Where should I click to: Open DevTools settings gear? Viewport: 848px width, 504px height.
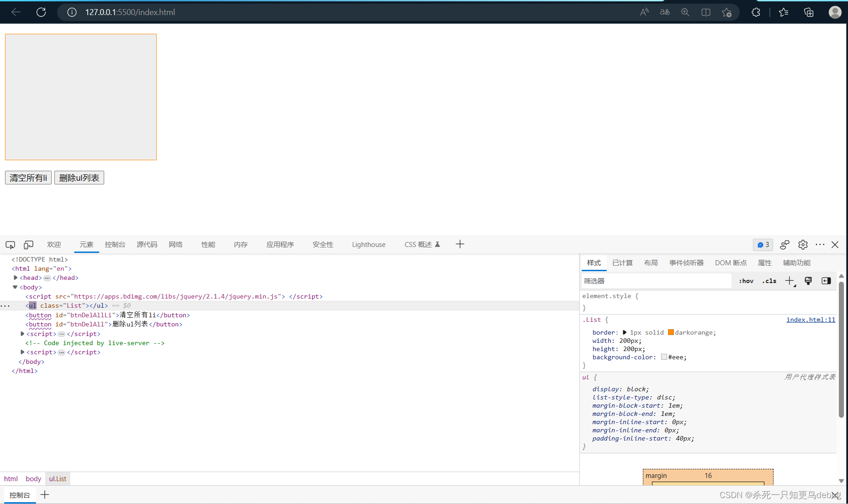point(803,245)
